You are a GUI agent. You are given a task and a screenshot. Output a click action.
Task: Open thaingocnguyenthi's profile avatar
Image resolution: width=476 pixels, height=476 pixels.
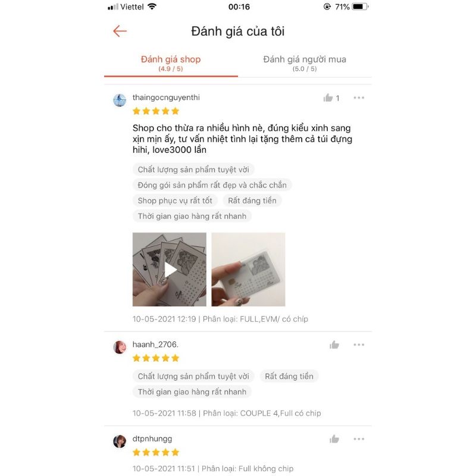coord(120,100)
